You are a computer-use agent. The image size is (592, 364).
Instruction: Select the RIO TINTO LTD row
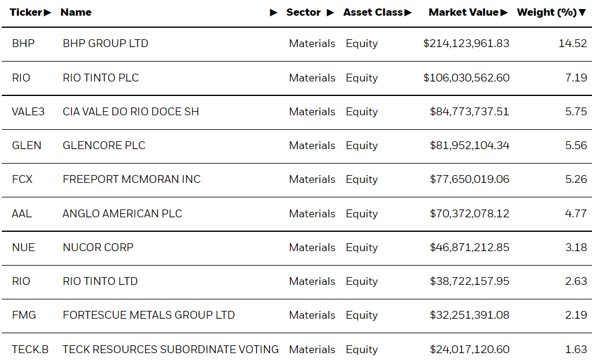pyautogui.click(x=100, y=281)
